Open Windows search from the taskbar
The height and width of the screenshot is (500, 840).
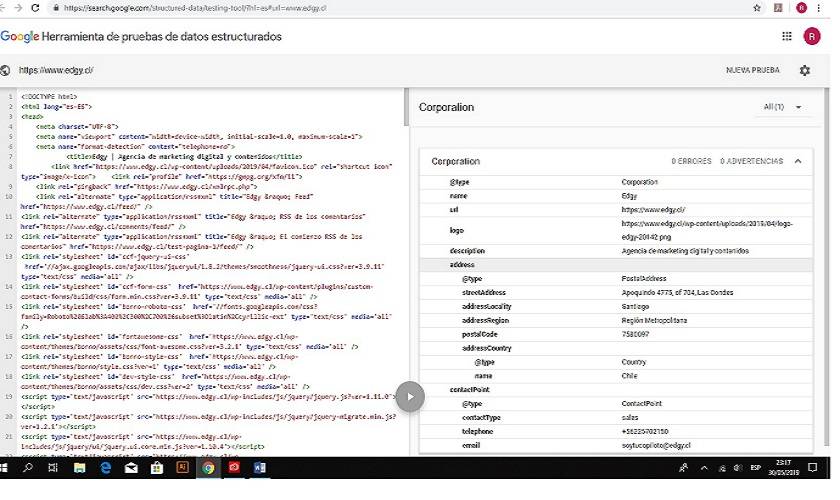coord(27,467)
